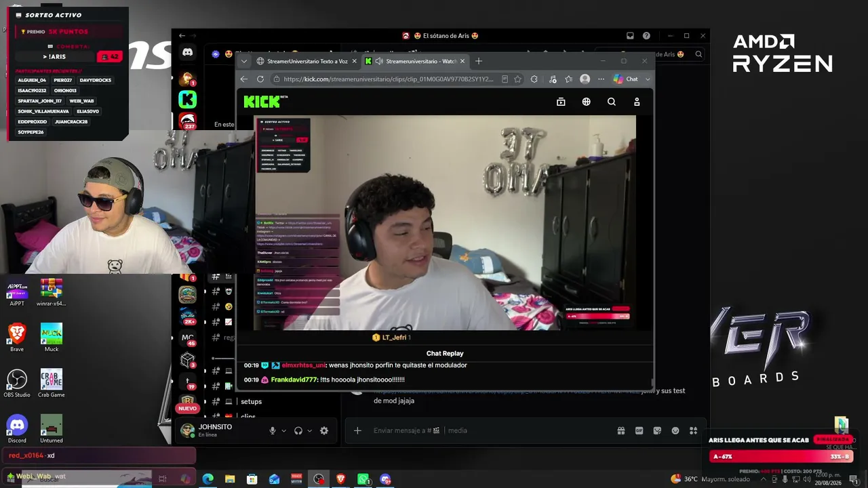Go back in the Edge browser
The height and width of the screenshot is (488, 868).
click(244, 79)
